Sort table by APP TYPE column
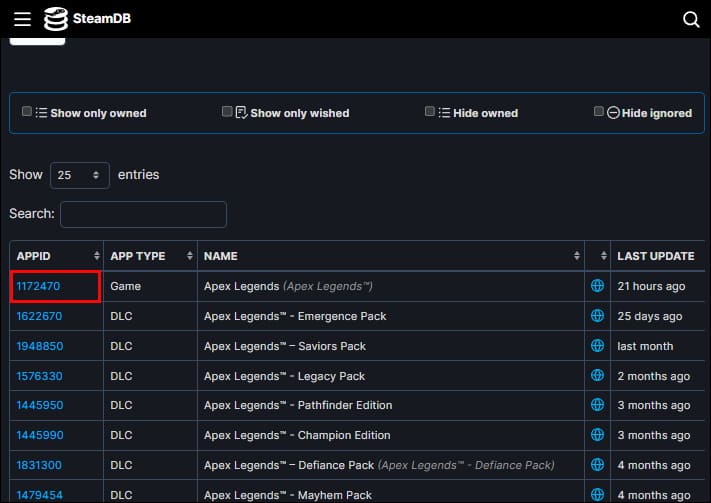The image size is (711, 503). point(151,256)
